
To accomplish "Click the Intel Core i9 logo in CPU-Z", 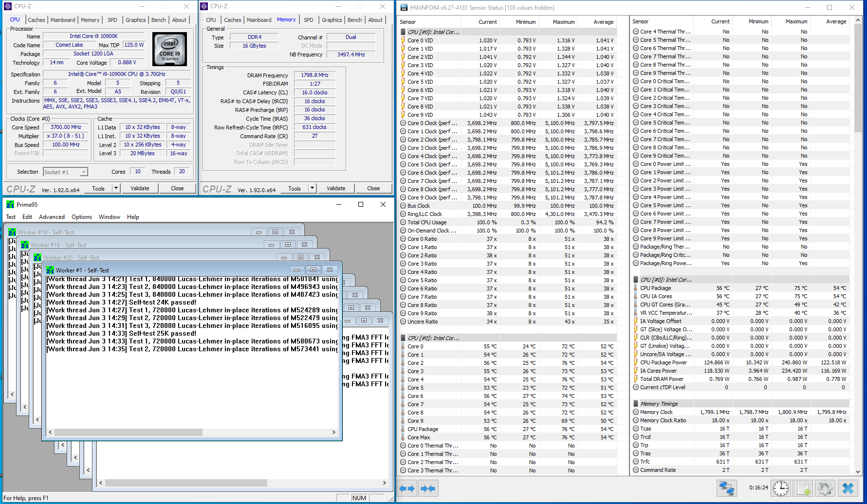I will (169, 49).
